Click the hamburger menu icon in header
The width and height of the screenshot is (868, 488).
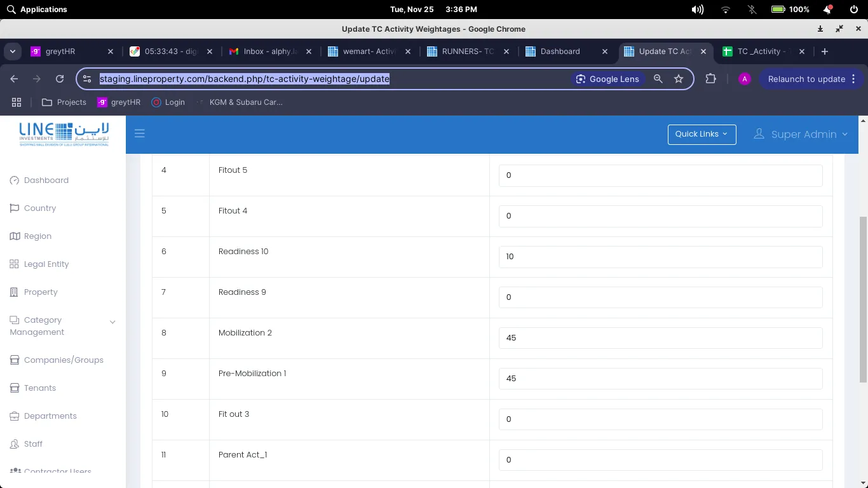click(140, 133)
